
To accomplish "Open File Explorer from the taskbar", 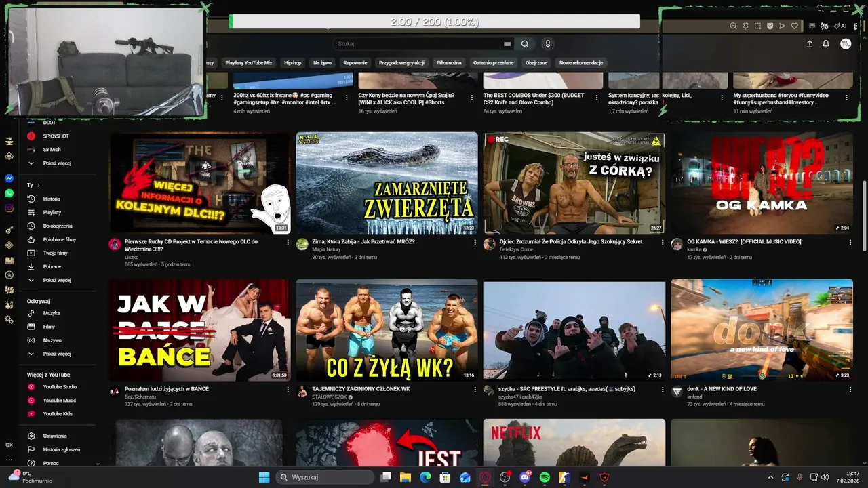I will tap(406, 477).
